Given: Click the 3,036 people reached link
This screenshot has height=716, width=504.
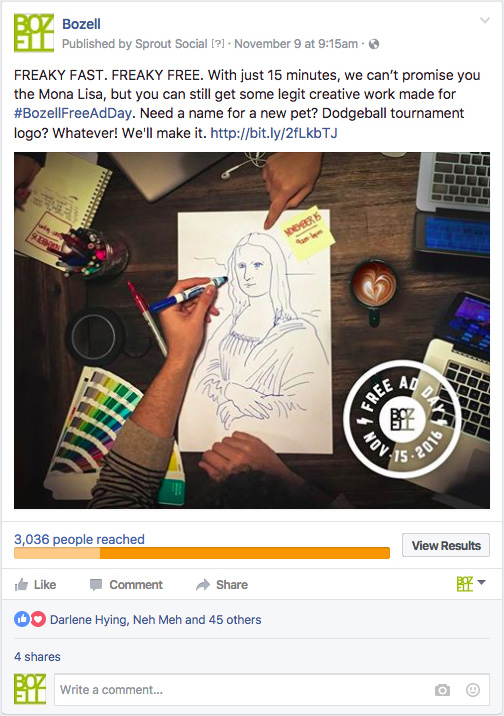Looking at the screenshot, I should click(79, 539).
